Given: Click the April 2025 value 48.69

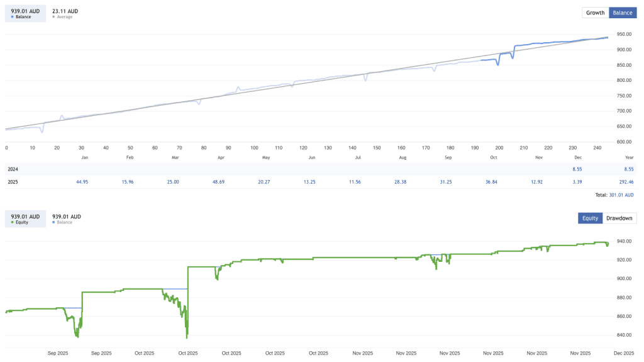Looking at the screenshot, I should (x=218, y=182).
